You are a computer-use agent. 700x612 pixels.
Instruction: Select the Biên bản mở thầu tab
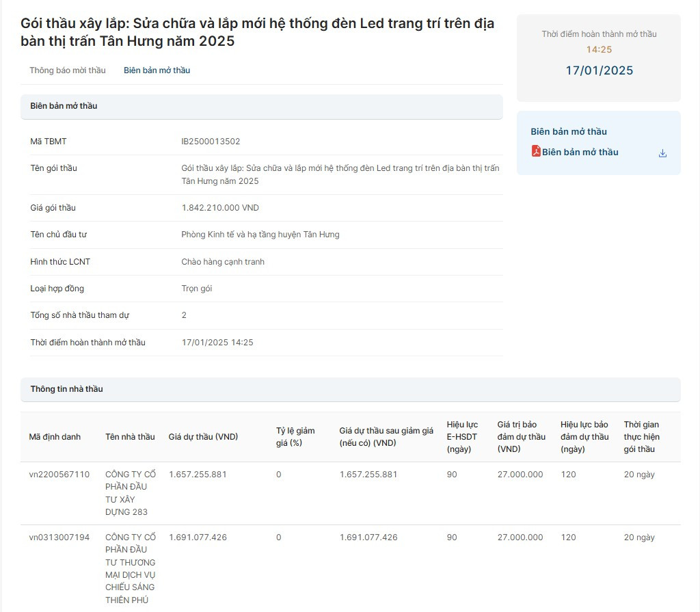click(x=157, y=70)
